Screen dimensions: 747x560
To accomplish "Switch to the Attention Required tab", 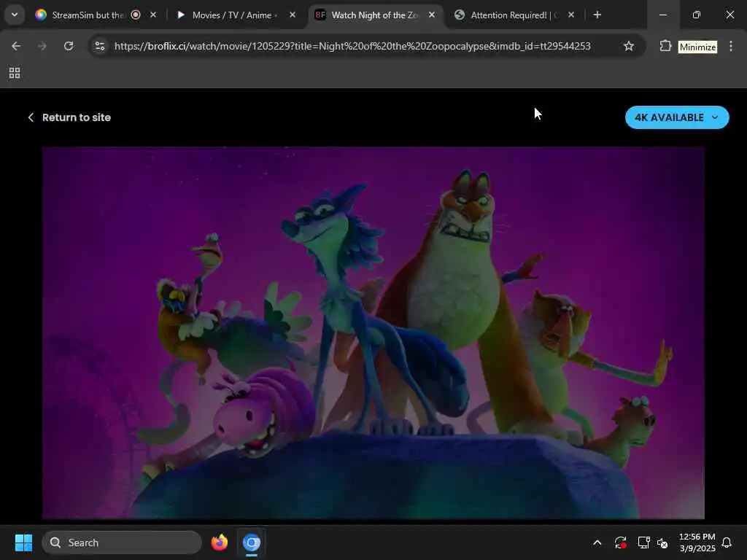I will tap(514, 15).
